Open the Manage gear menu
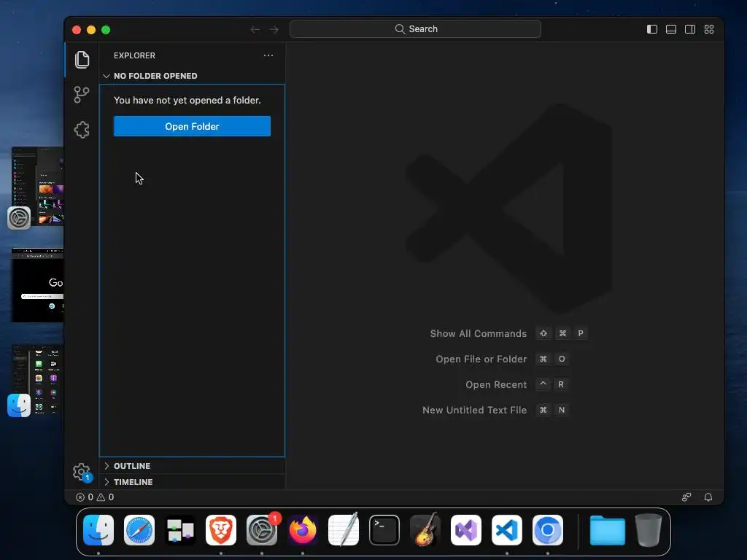 tap(82, 472)
